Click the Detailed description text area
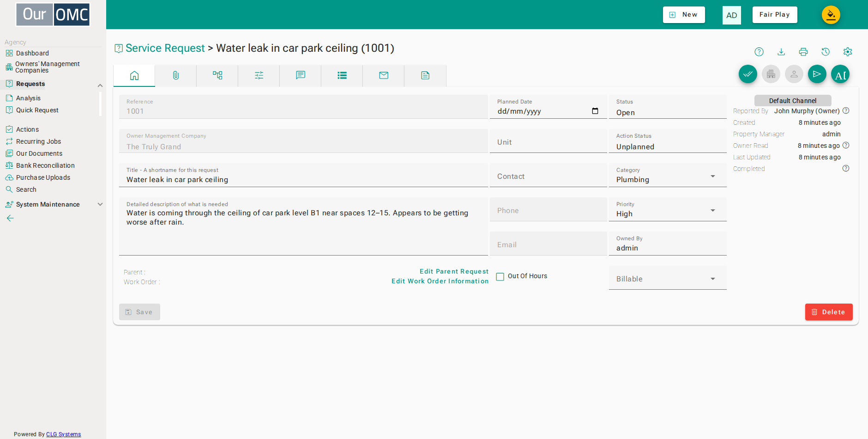 (x=303, y=226)
